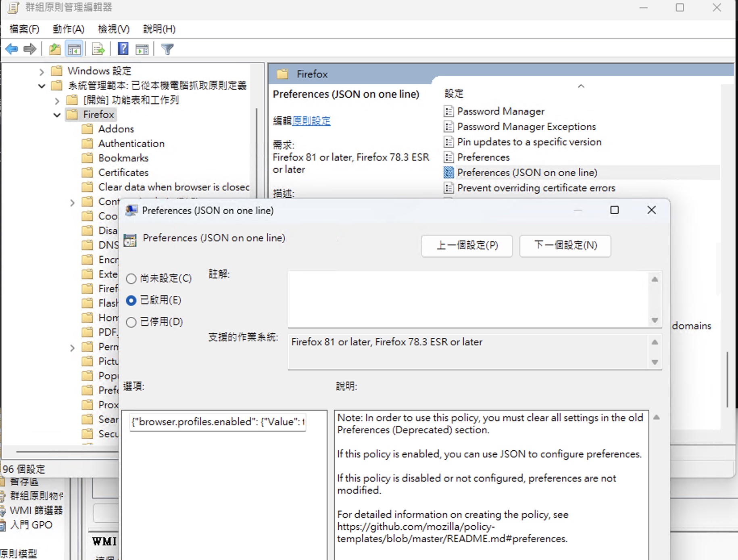Click the Password Manager policy icon
This screenshot has width=738, height=560.
coord(448,111)
